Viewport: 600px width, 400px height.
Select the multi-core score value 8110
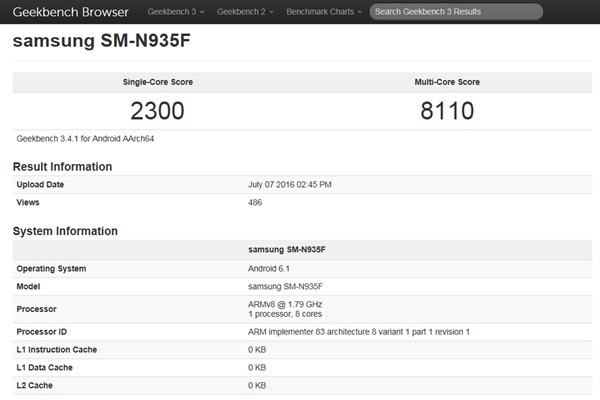tap(447, 111)
